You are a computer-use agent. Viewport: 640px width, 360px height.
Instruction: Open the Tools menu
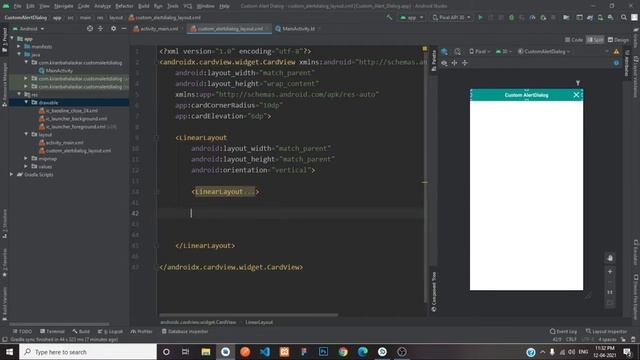[x=173, y=6]
